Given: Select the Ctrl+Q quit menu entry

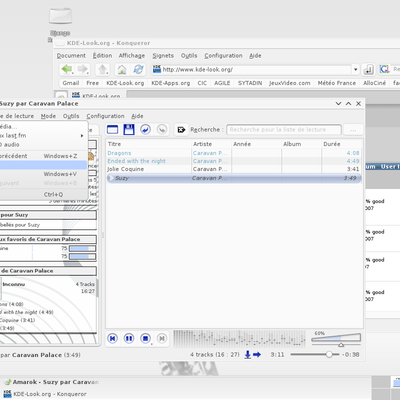Looking at the screenshot, I should coord(43,194).
